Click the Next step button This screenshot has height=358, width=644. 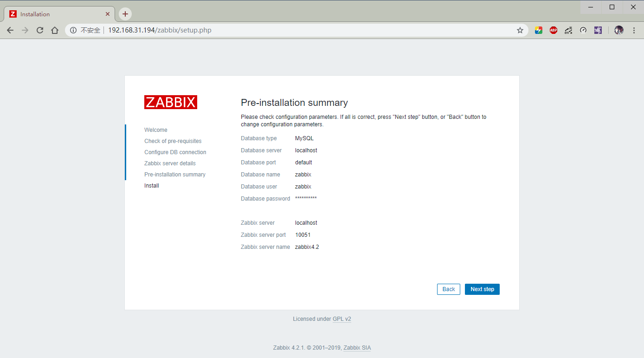pos(482,289)
